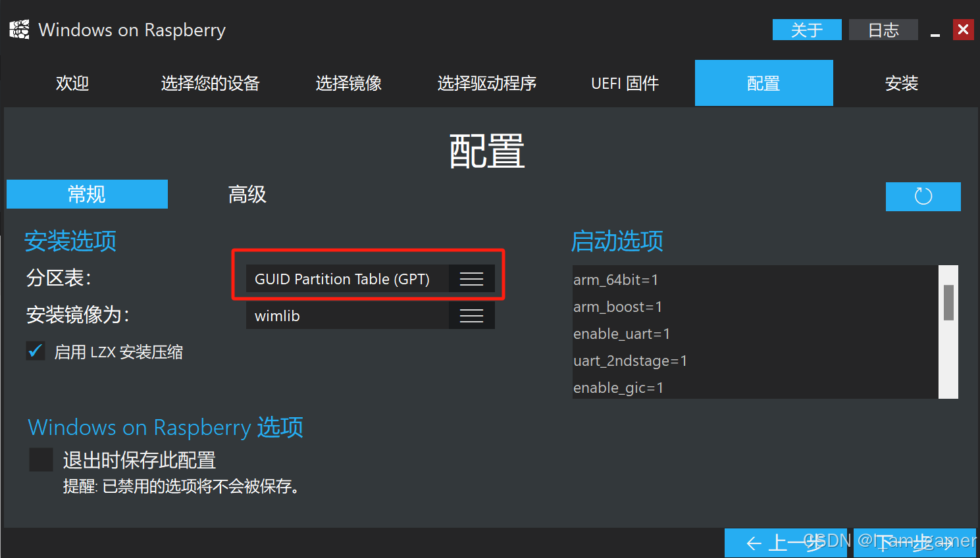This screenshot has width=980, height=558.
Task: Uncheck the 启用 LZX 安装压缩 checkbox
Action: pyautogui.click(x=36, y=351)
